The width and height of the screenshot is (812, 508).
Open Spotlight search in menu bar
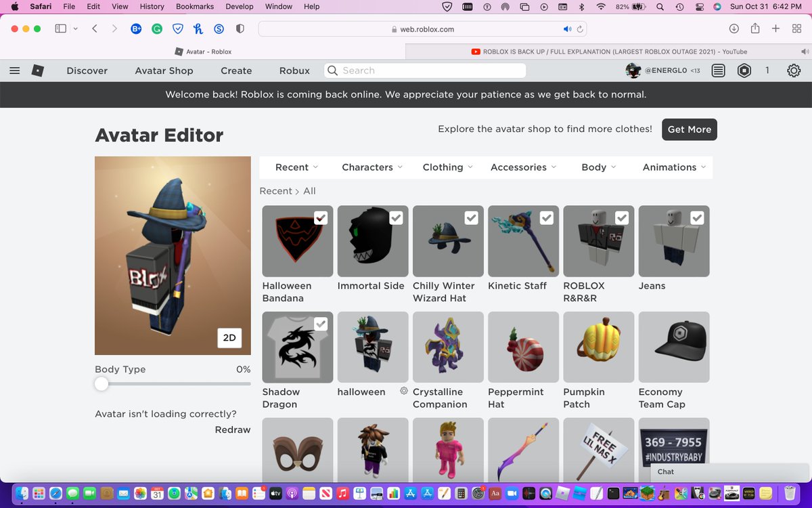(660, 6)
